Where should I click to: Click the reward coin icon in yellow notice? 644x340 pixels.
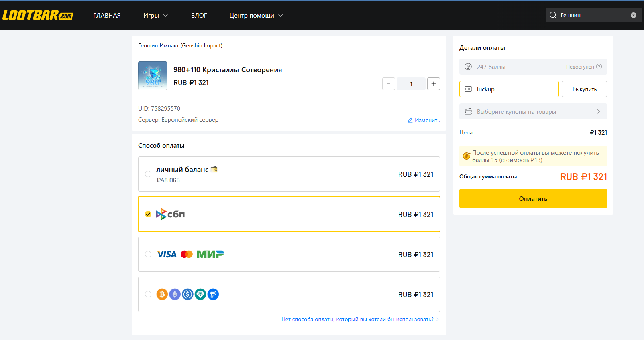point(467,156)
